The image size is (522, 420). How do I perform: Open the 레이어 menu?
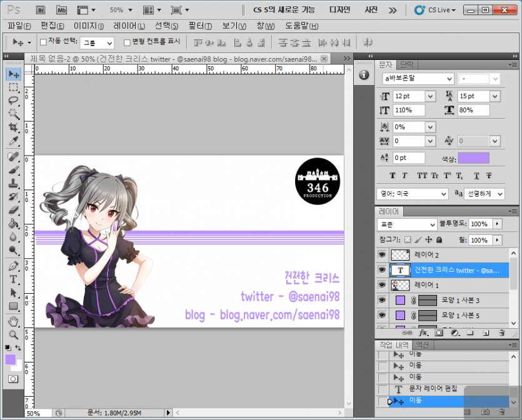(129, 26)
